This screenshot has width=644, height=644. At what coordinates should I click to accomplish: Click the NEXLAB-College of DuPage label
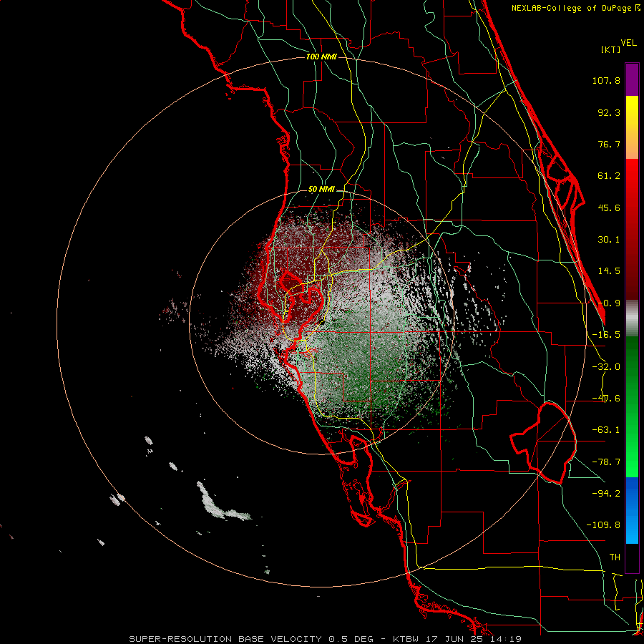[575, 8]
